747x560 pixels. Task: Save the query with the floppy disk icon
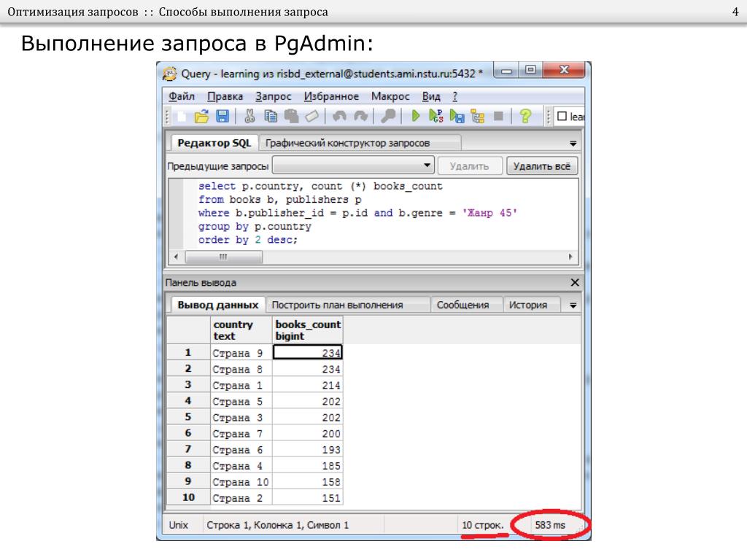(x=222, y=116)
